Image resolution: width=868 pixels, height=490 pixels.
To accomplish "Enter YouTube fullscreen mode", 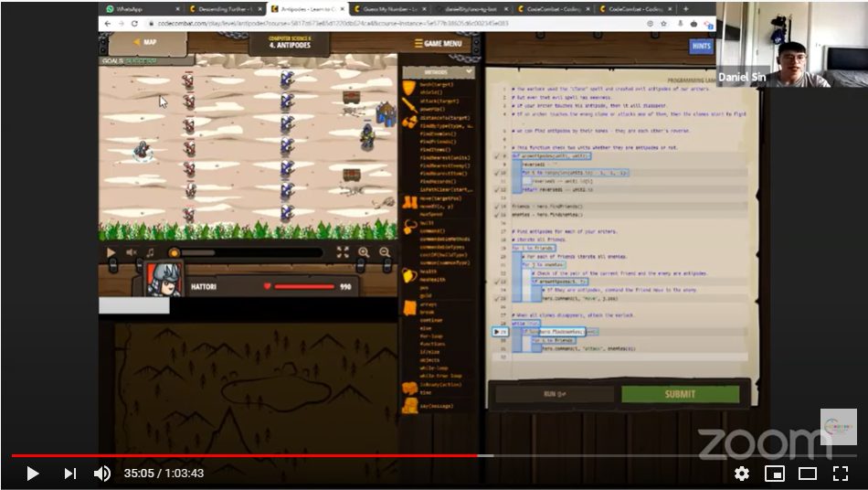I will click(841, 474).
